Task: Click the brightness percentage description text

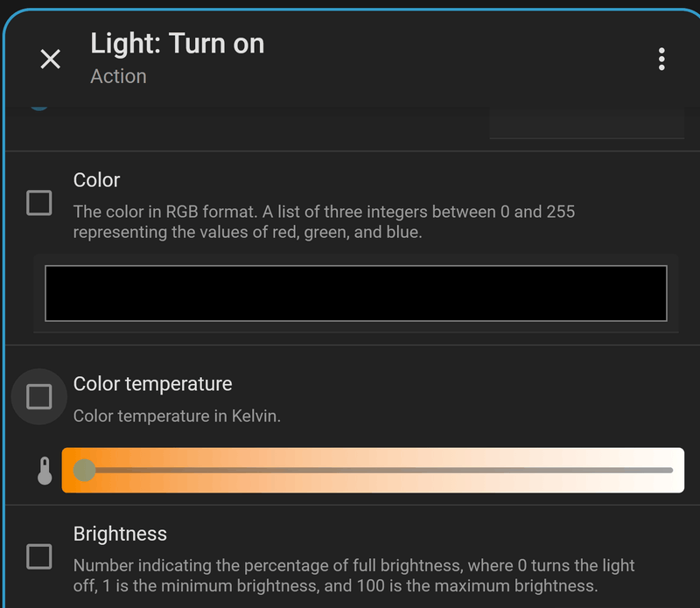Action: pyautogui.click(x=353, y=576)
